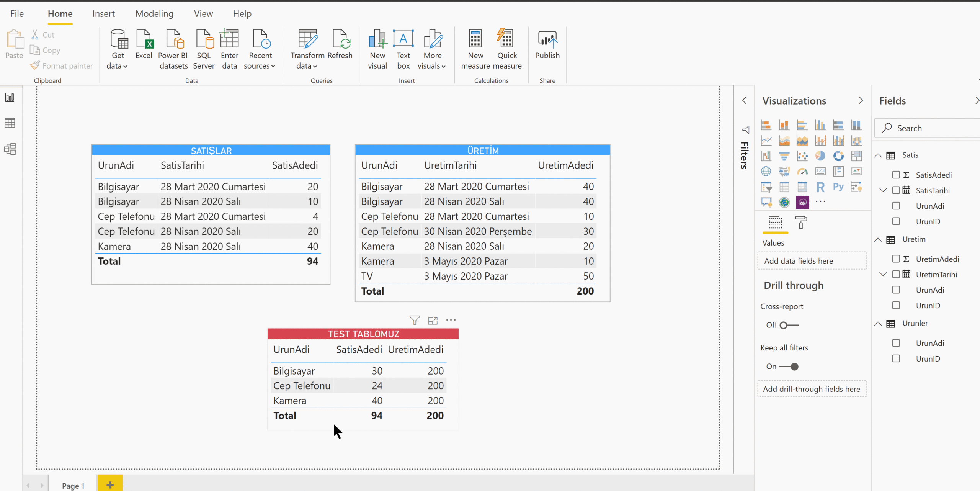Toggle the Keep all filters switch
Screen dimensions: 980x491
click(789, 367)
